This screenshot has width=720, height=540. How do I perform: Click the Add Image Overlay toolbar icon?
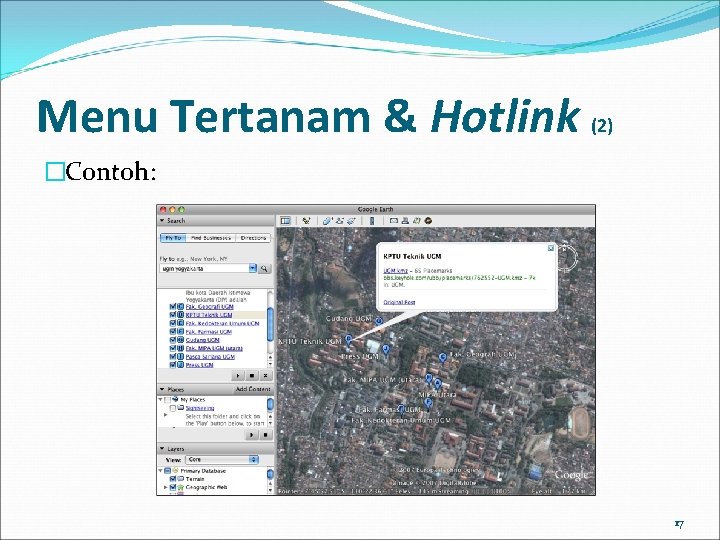(x=352, y=221)
